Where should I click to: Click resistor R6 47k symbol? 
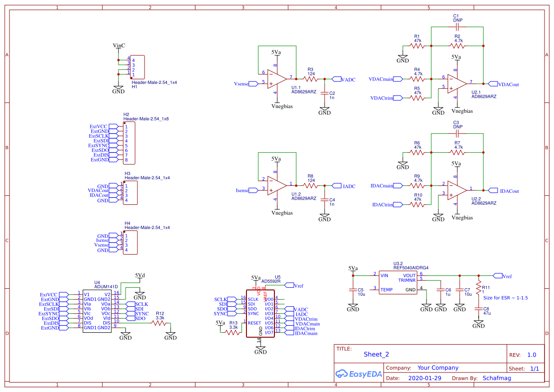point(417,152)
